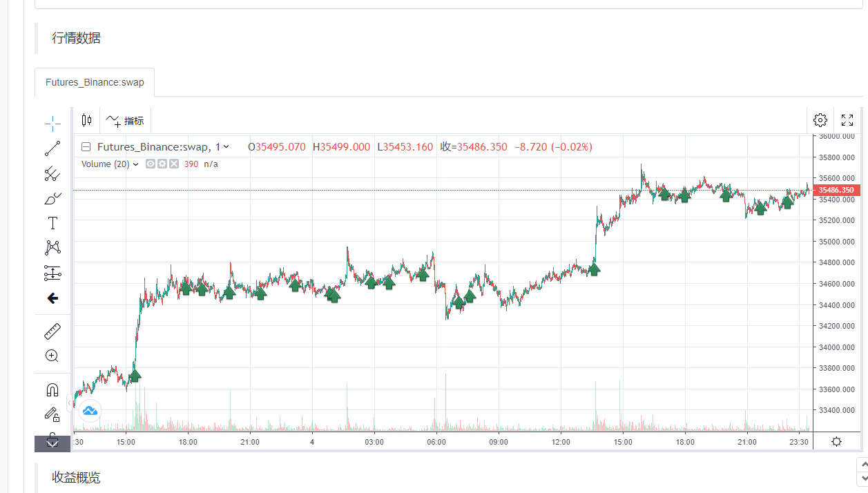The height and width of the screenshot is (493, 868).
Task: Open the long position forecasting tool
Action: tap(52, 273)
